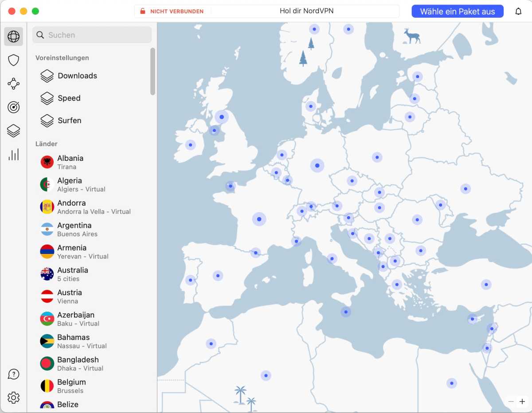The image size is (532, 413).
Task: Click the magnifier icon in search field
Action: (40, 35)
